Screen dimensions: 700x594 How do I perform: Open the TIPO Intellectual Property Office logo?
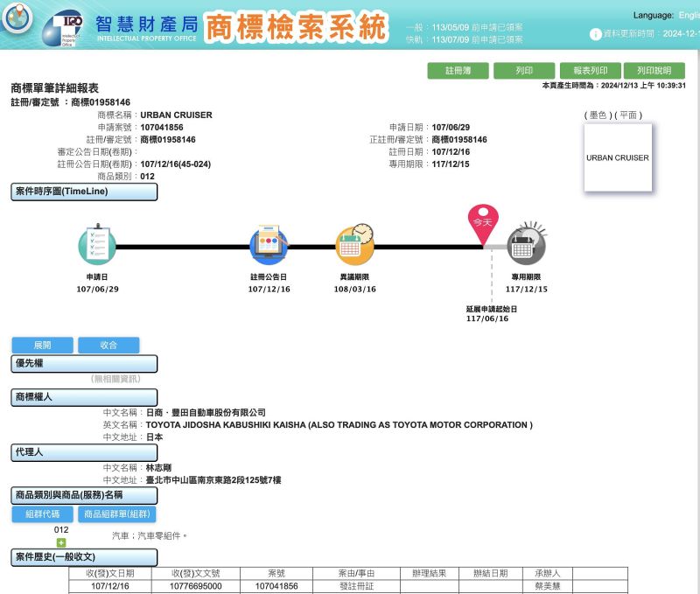point(63,30)
